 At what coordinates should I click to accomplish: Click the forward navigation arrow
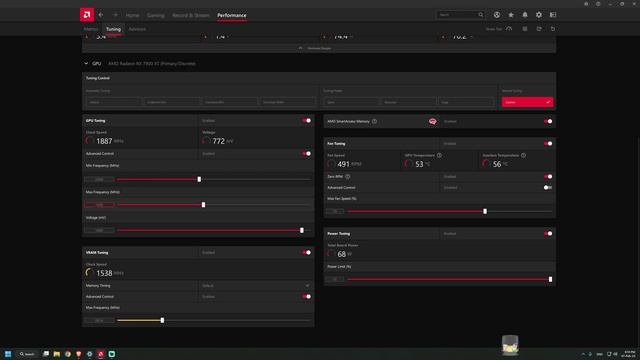click(x=115, y=15)
